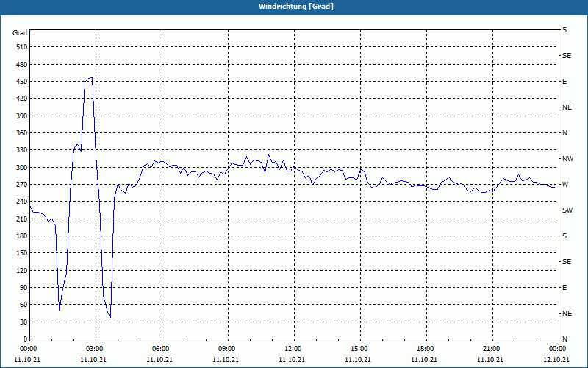This screenshot has width=588, height=368.
Task: Select the "480" y-axis value
Action: [22, 64]
